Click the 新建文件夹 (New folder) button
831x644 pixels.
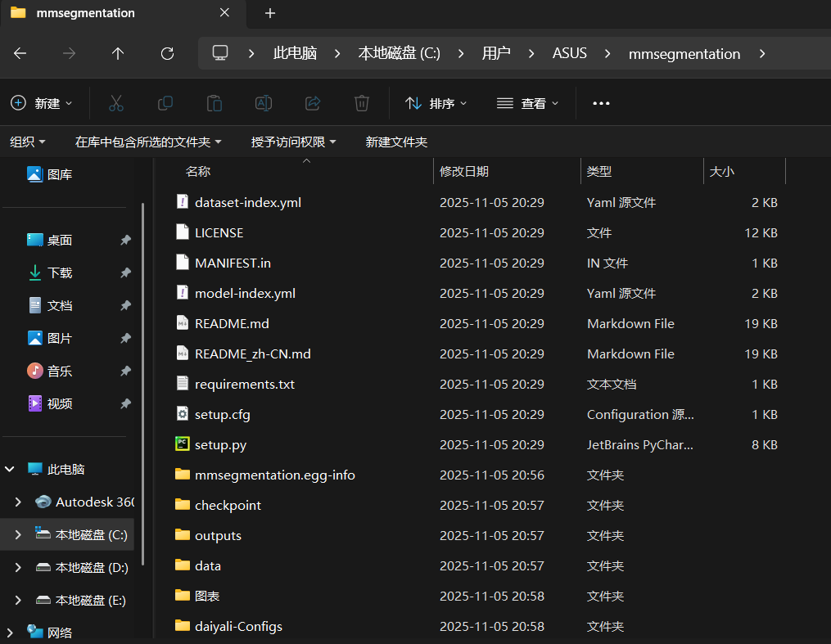pos(396,141)
